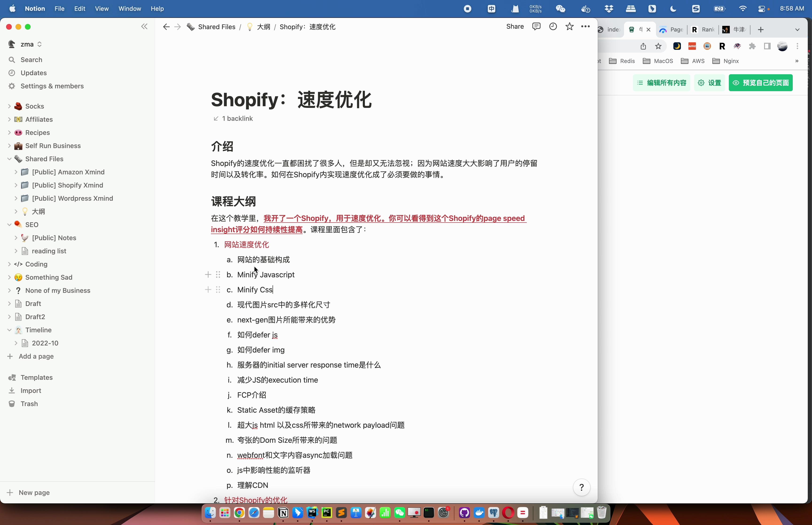Click 大纲 in the breadcrumb
This screenshot has width=812, height=525.
(x=263, y=27)
